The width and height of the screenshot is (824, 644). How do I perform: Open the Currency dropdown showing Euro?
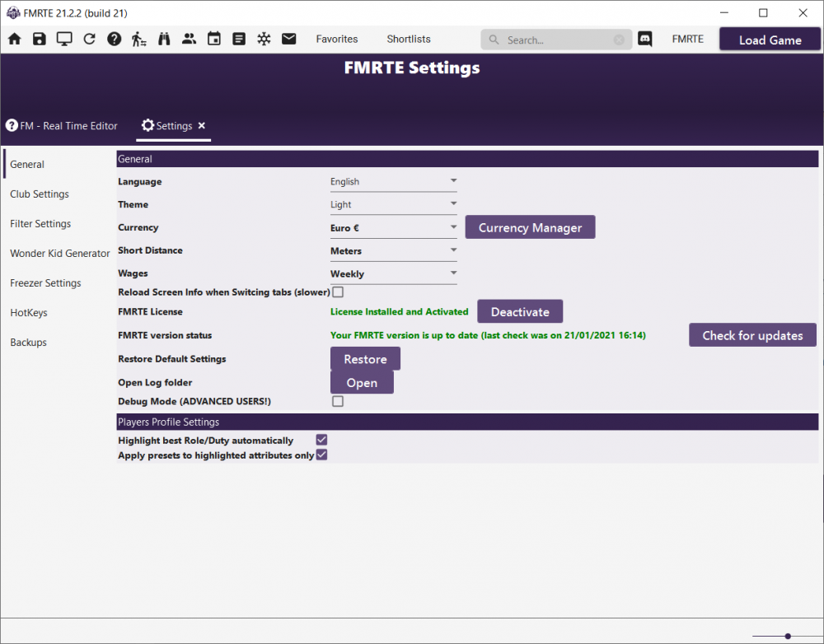(394, 228)
